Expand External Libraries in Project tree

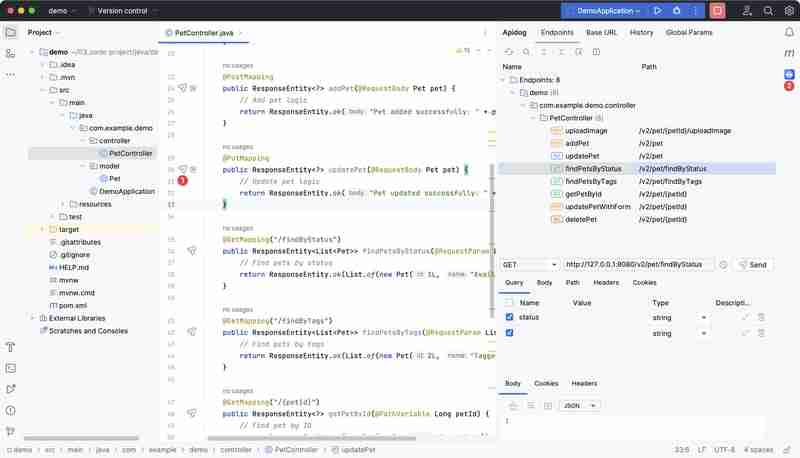pos(33,318)
